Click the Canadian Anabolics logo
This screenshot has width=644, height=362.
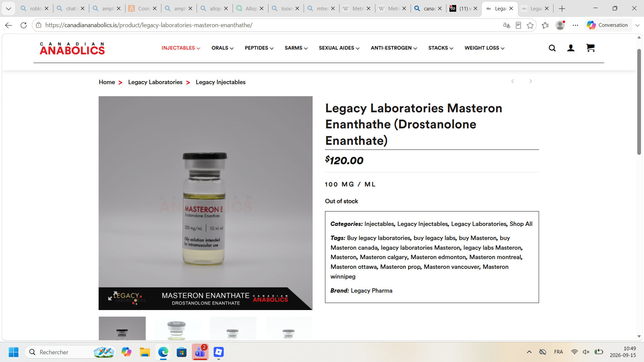click(x=72, y=48)
